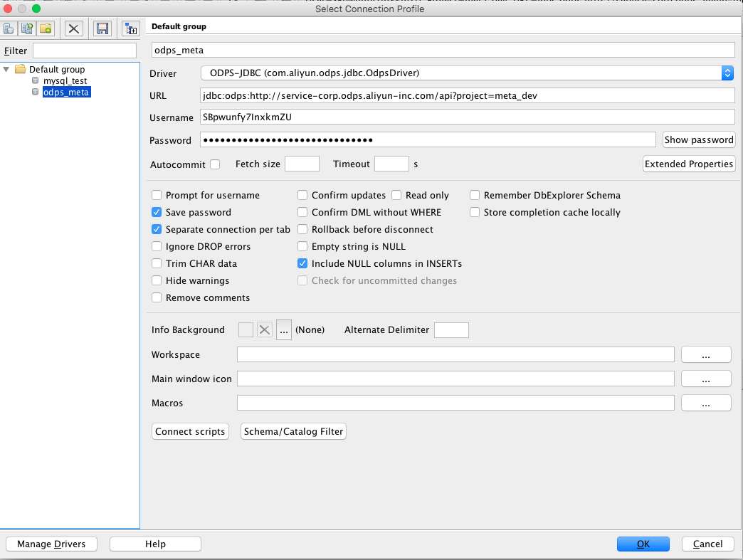Click the Default group folder icon
This screenshot has width=743, height=560.
[21, 69]
